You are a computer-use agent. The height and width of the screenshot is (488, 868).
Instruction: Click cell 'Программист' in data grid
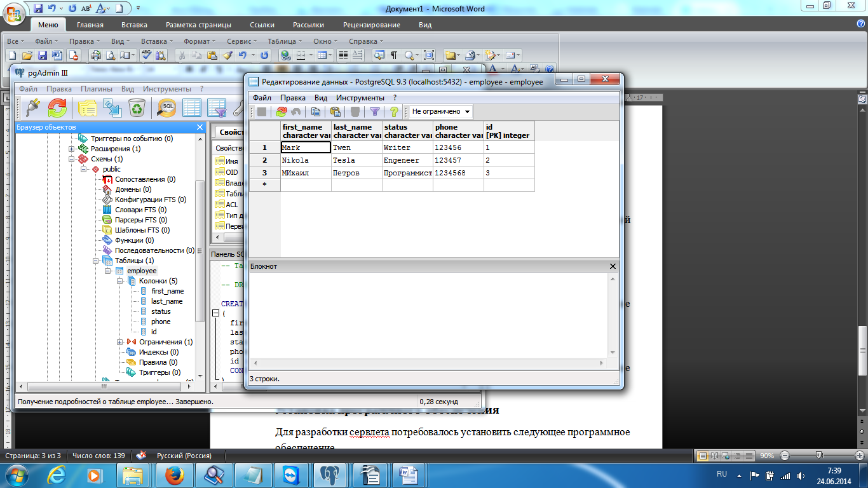[407, 173]
